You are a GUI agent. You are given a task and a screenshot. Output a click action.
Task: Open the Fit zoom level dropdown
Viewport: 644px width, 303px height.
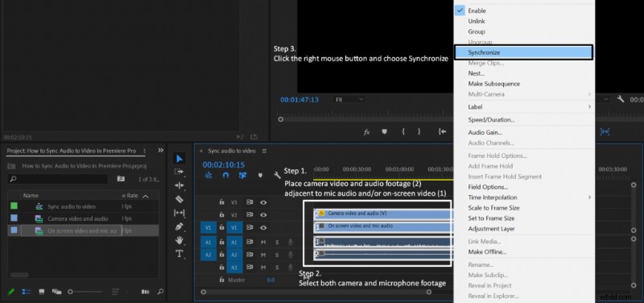pyautogui.click(x=349, y=99)
